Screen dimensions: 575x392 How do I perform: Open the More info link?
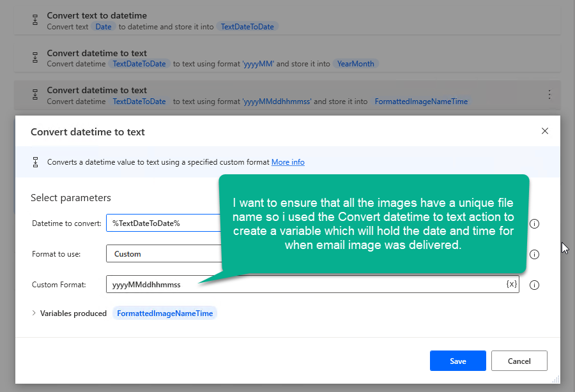[x=288, y=162]
